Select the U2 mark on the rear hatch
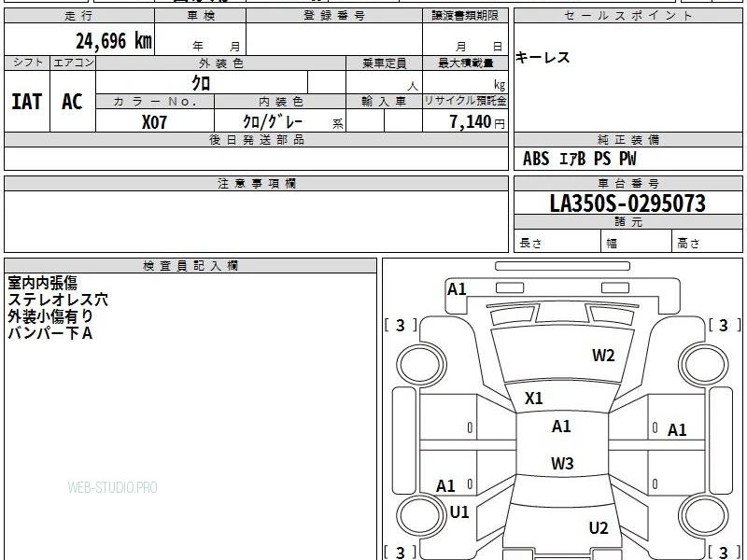The width and height of the screenshot is (747, 560). (x=599, y=528)
